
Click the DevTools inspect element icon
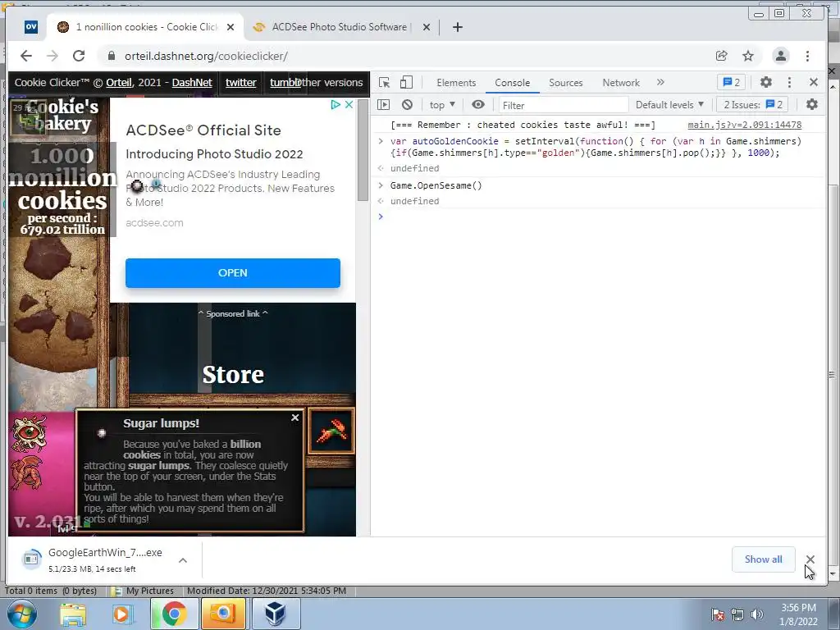click(x=384, y=83)
